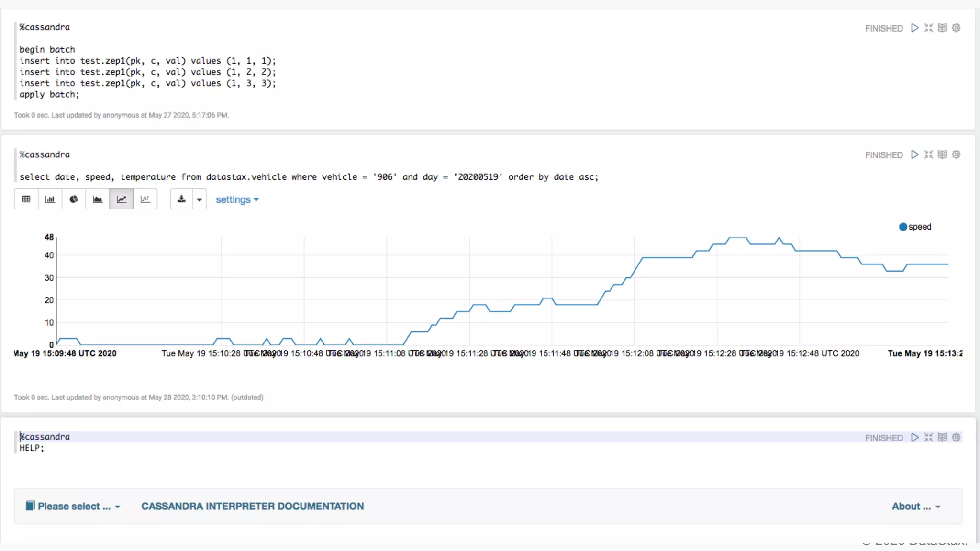
Task: Run the HELP paragraph
Action: 914,437
